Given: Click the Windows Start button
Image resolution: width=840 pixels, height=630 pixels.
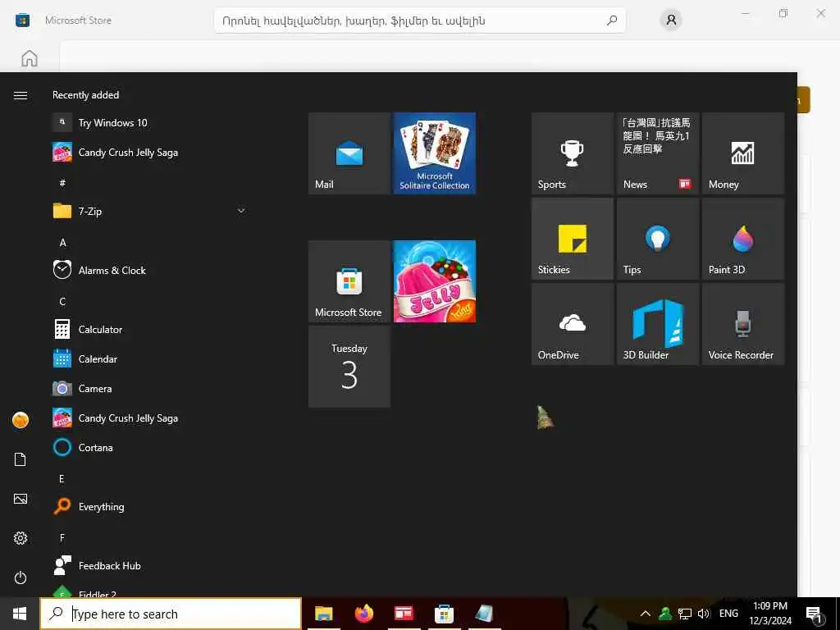Looking at the screenshot, I should click(20, 614).
